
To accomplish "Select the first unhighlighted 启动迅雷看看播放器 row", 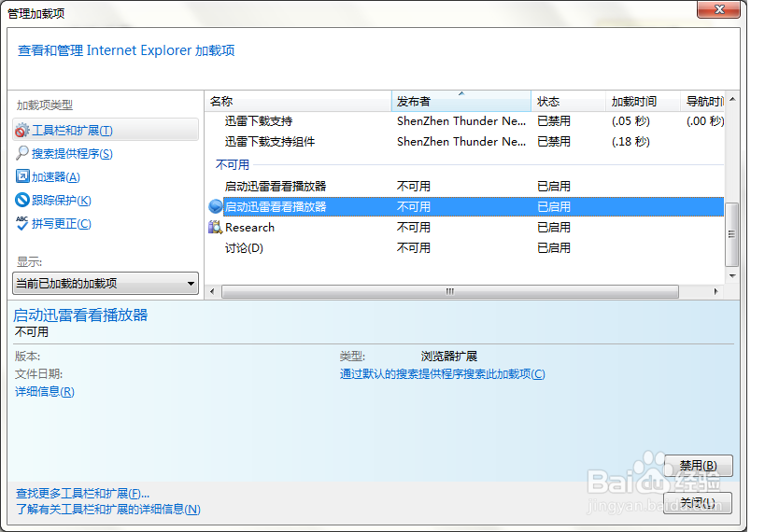I will click(x=466, y=187).
